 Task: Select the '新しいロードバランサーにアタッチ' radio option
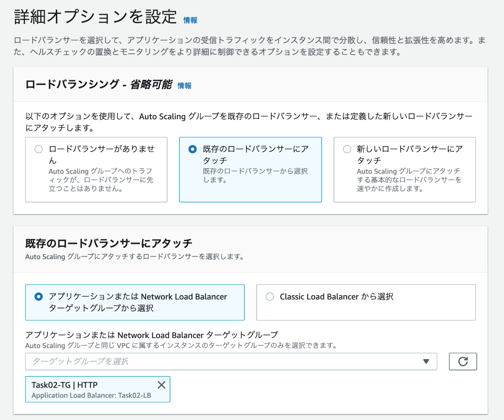[x=347, y=149]
